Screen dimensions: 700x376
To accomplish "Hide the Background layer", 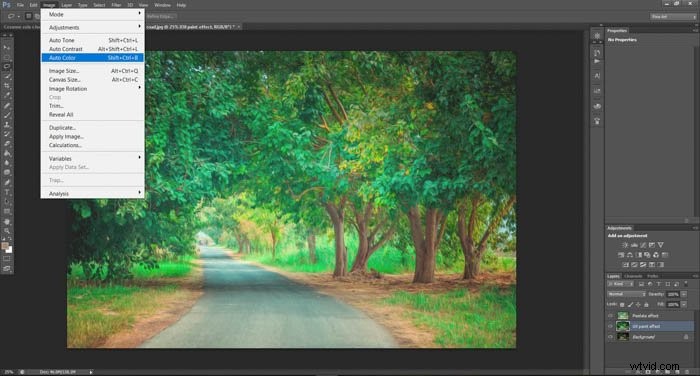I will click(610, 337).
